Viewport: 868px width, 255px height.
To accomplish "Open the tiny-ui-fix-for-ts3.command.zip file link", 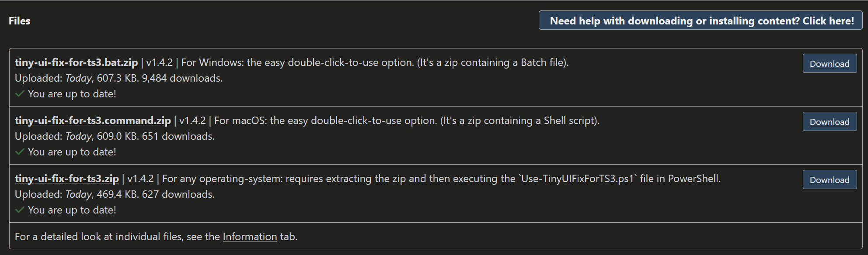I will [93, 121].
